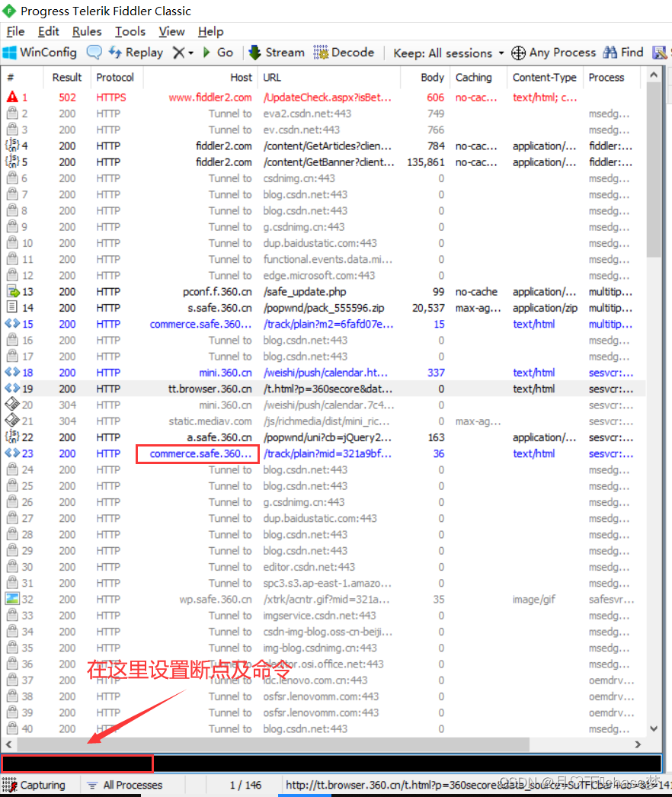The image size is (672, 797).
Task: Select body size 135,861 cell
Action: 425,162
